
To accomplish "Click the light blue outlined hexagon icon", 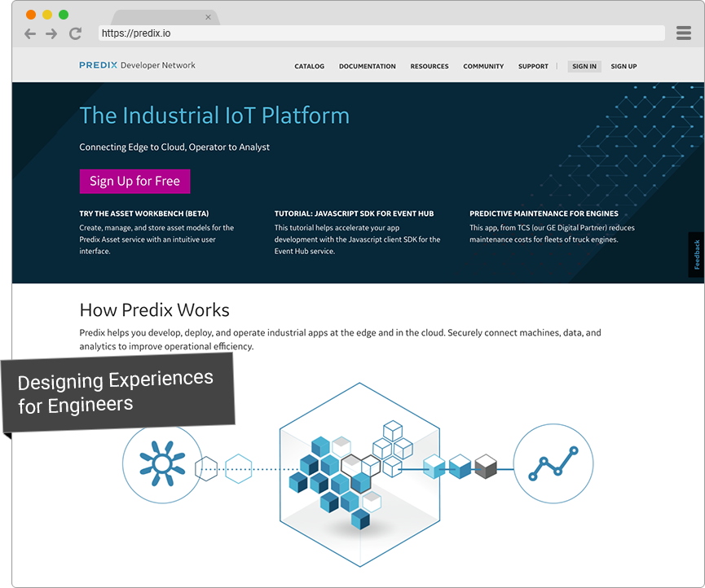I will click(238, 469).
